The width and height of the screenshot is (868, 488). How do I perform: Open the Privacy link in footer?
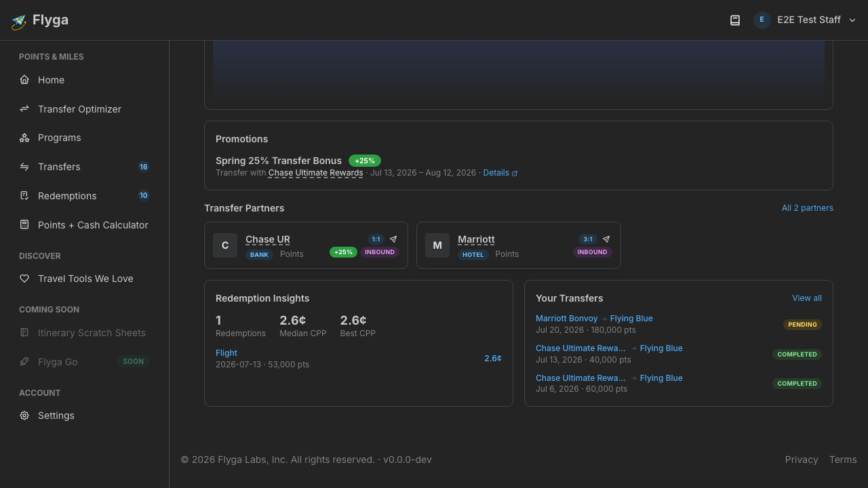point(802,460)
